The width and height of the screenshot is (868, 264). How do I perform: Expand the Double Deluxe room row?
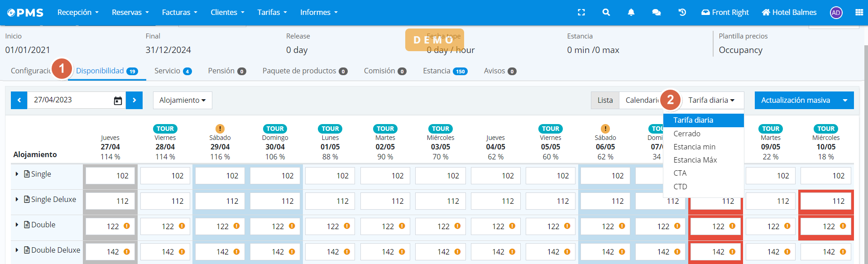point(17,250)
